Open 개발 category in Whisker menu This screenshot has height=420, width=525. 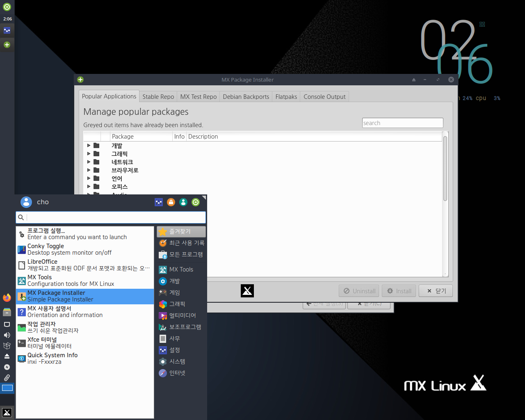(181, 281)
